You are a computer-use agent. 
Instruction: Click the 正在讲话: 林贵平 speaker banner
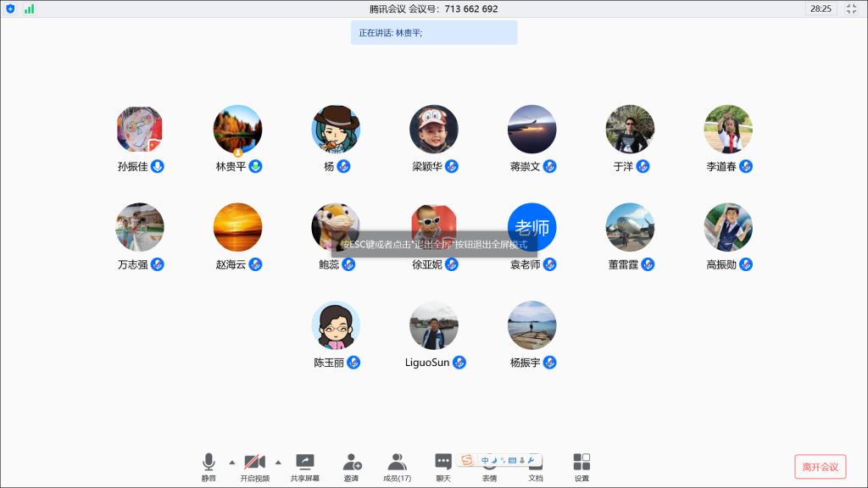coord(434,32)
